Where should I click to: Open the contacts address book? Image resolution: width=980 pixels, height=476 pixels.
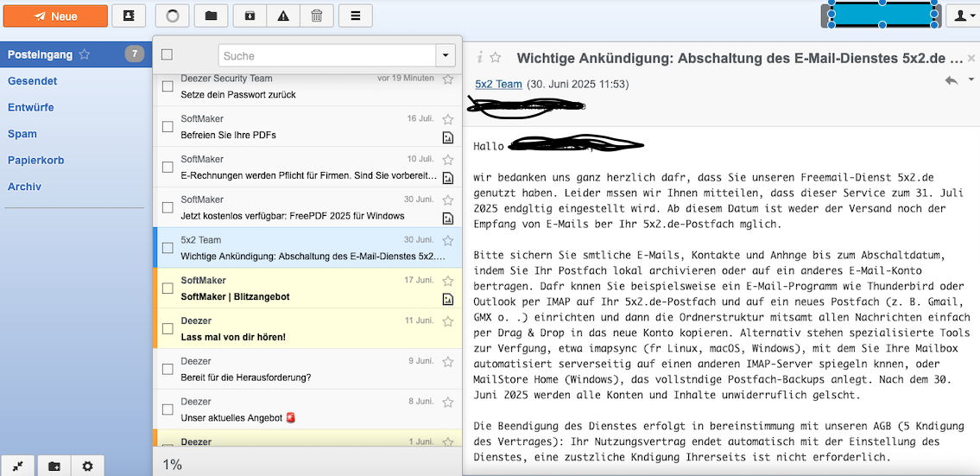[129, 16]
